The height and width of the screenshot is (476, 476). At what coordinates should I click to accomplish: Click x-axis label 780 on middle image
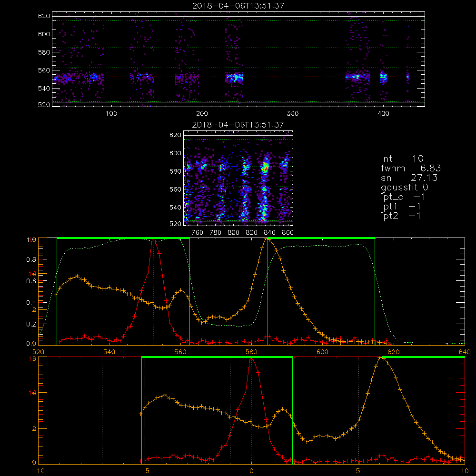216,233
